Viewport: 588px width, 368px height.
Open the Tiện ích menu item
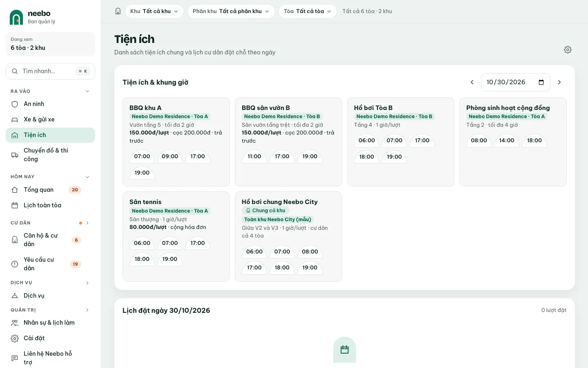pyautogui.click(x=50, y=135)
